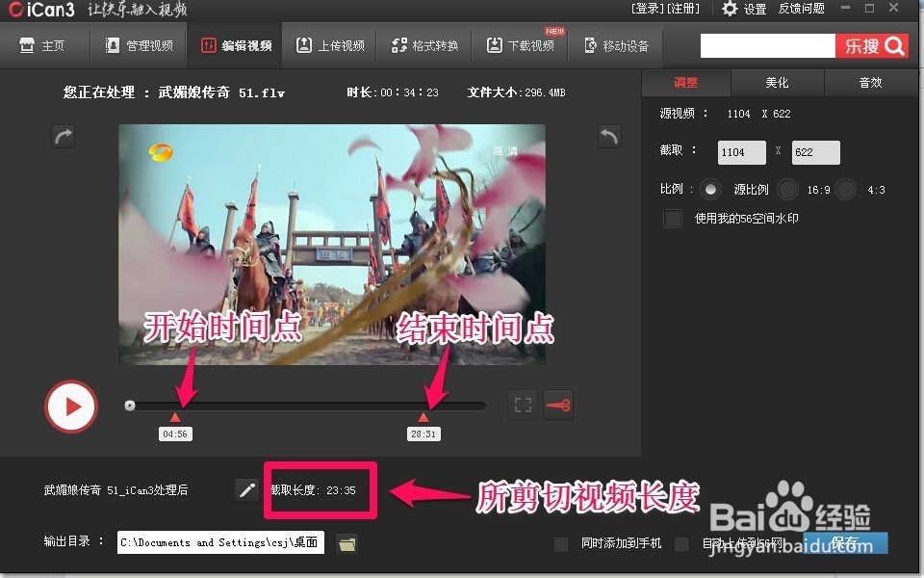Screen dimensions: 924x578
Task: Maximize the iCan3 window
Action: pyautogui.click(x=870, y=8)
